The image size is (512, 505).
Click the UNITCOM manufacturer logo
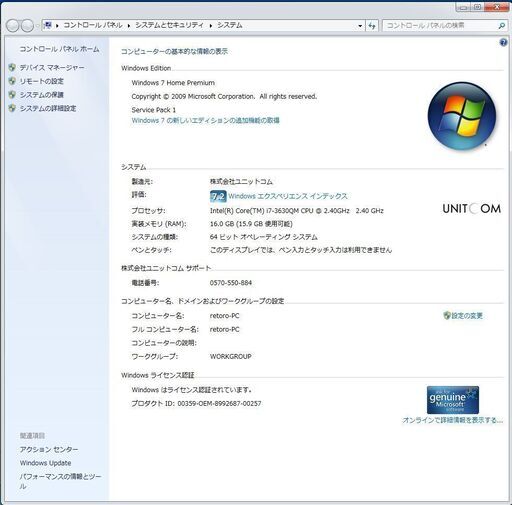point(472,209)
